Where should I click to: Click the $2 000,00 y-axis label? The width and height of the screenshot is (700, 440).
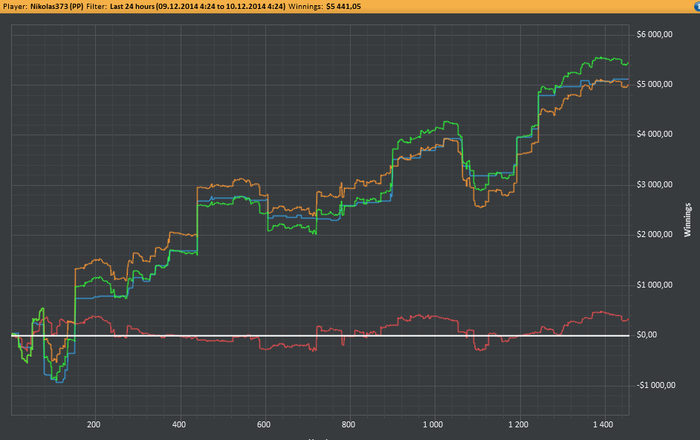(x=654, y=235)
